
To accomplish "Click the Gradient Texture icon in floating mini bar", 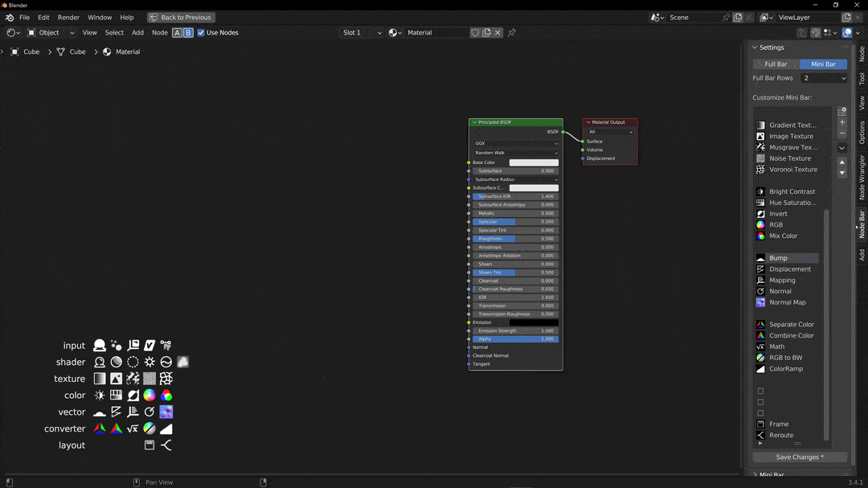I will 100,379.
